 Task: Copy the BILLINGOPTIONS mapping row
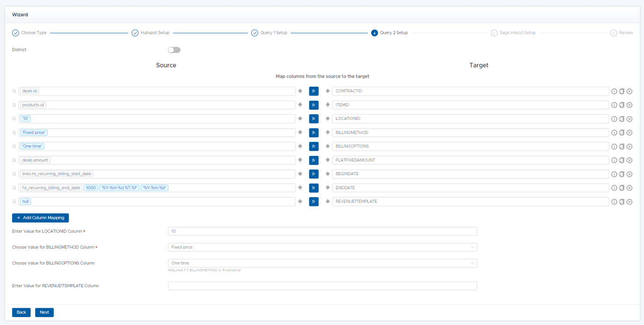point(622,147)
